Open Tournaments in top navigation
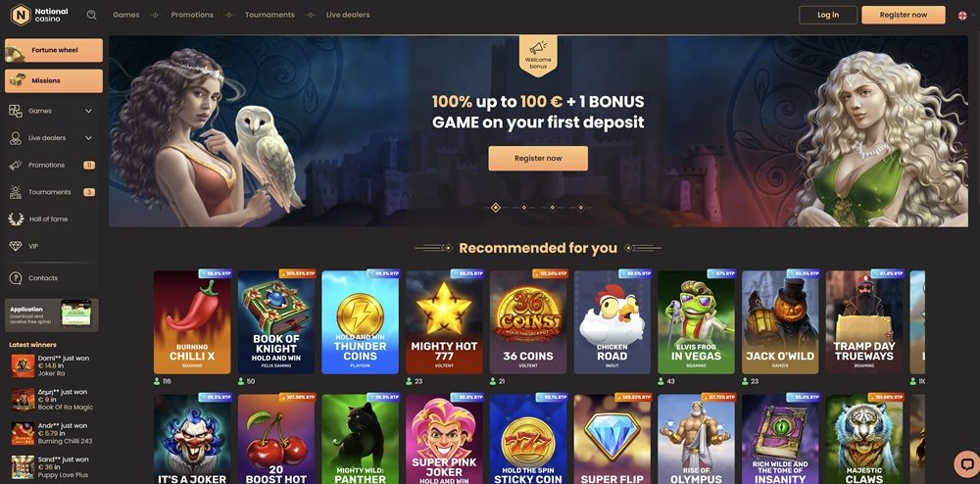The image size is (980, 484). [269, 15]
